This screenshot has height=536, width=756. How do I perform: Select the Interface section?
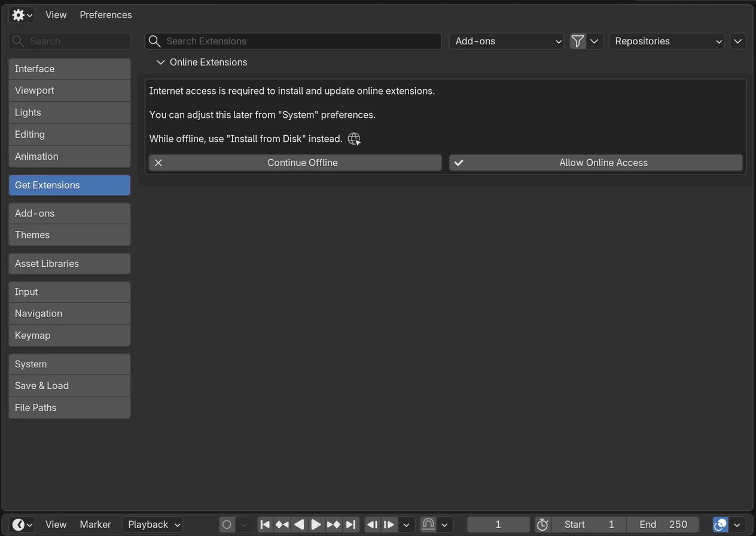click(69, 69)
